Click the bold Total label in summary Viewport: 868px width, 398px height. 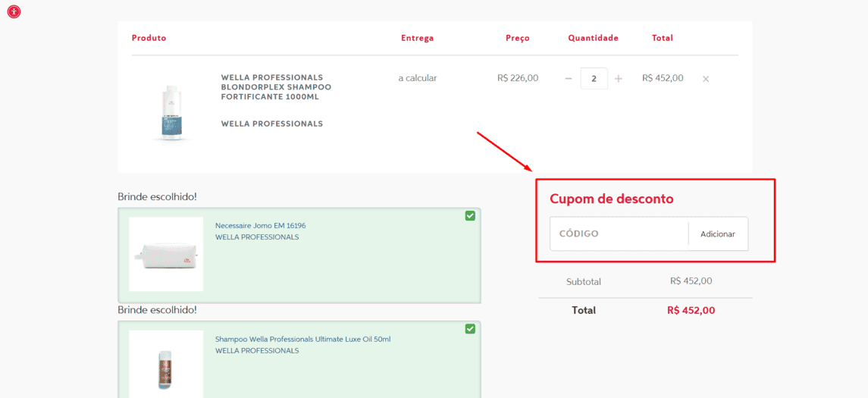[584, 311]
